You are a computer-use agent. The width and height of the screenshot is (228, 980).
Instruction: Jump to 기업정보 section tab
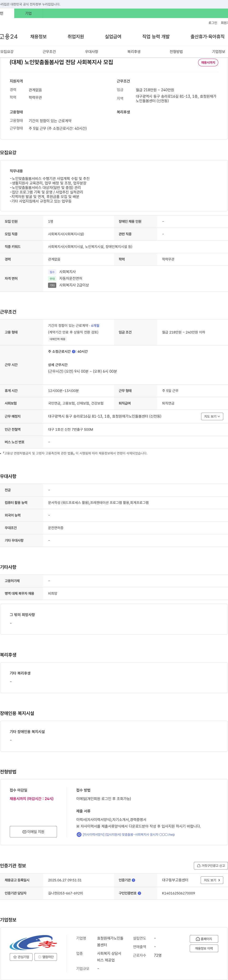point(218,51)
